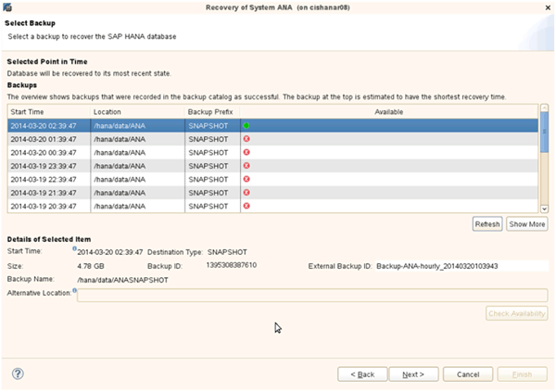Click the backups table scrollbar thumb

[x=544, y=132]
